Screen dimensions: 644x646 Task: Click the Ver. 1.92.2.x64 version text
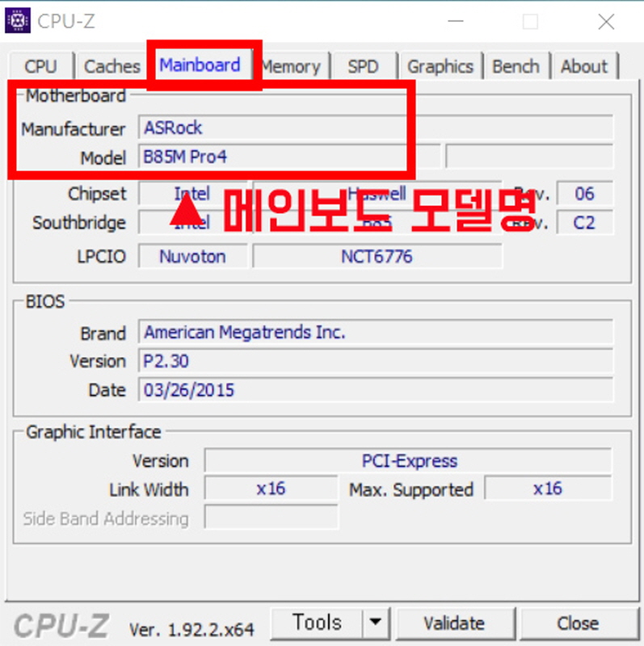(192, 630)
